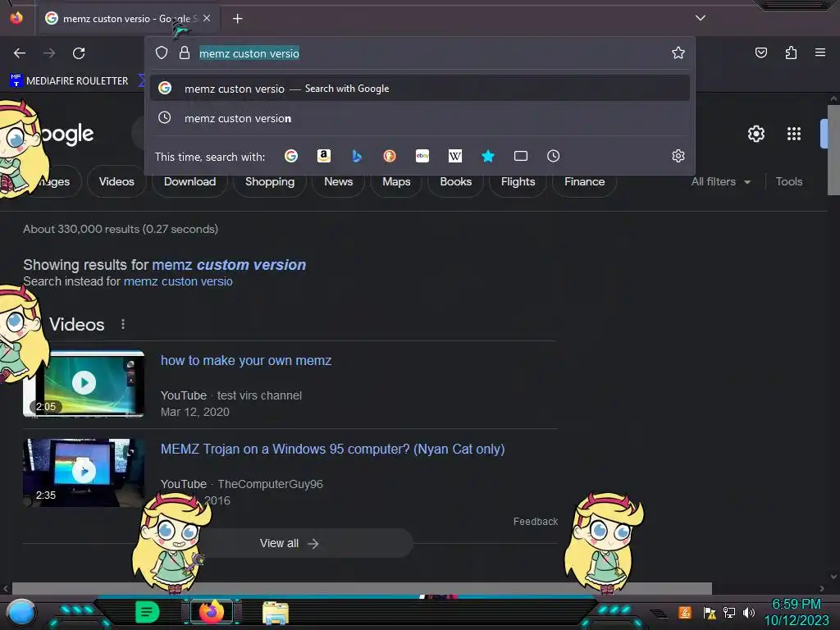Bookmark this page with the star icon
Image resolution: width=840 pixels, height=630 pixels.
pyautogui.click(x=678, y=52)
